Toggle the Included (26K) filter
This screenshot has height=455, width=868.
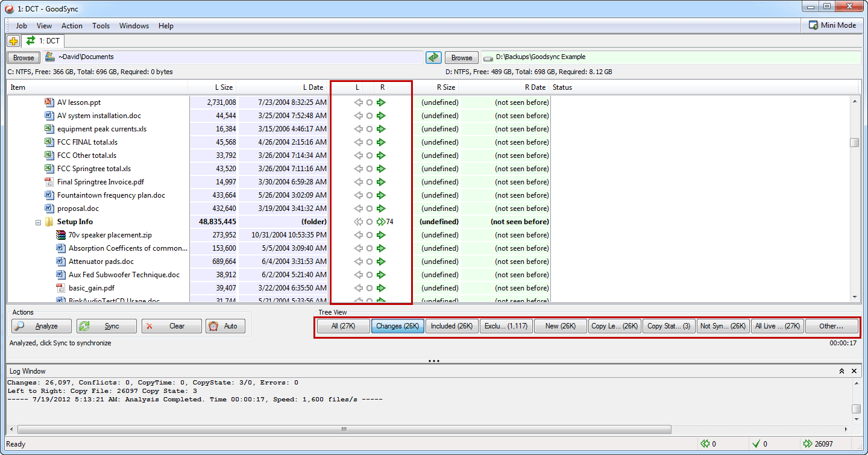tap(451, 326)
